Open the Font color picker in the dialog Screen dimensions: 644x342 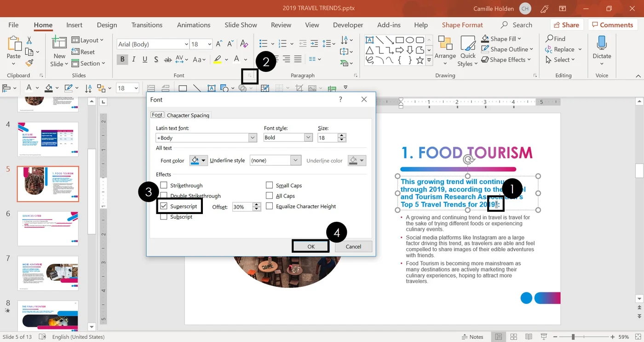tap(199, 160)
